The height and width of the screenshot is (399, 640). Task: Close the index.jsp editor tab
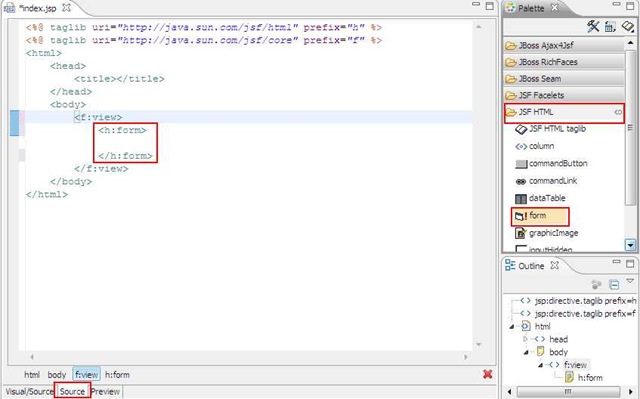66,7
